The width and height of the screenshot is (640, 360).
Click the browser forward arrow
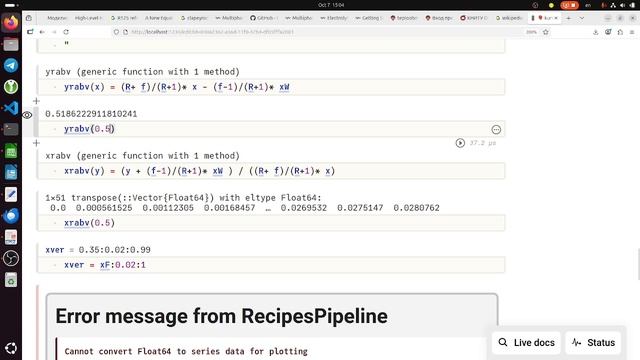(54, 32)
